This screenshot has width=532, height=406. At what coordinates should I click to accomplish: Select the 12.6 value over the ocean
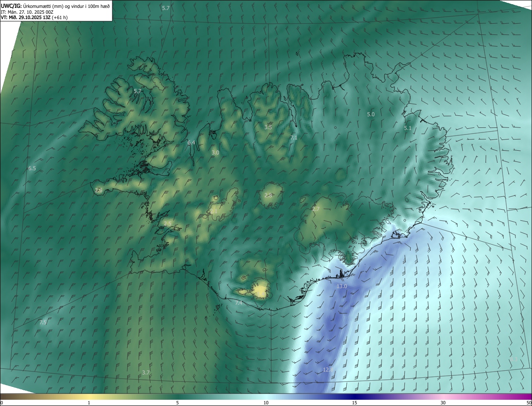[328, 369]
